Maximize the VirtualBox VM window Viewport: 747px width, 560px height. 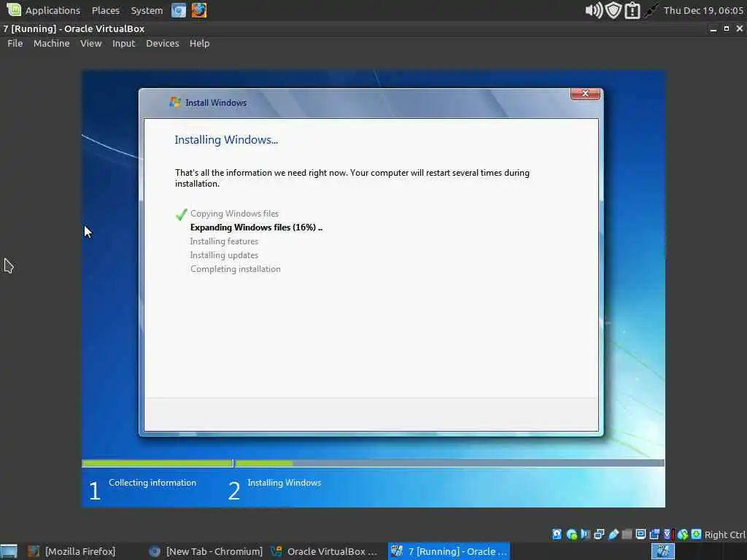[x=727, y=28]
